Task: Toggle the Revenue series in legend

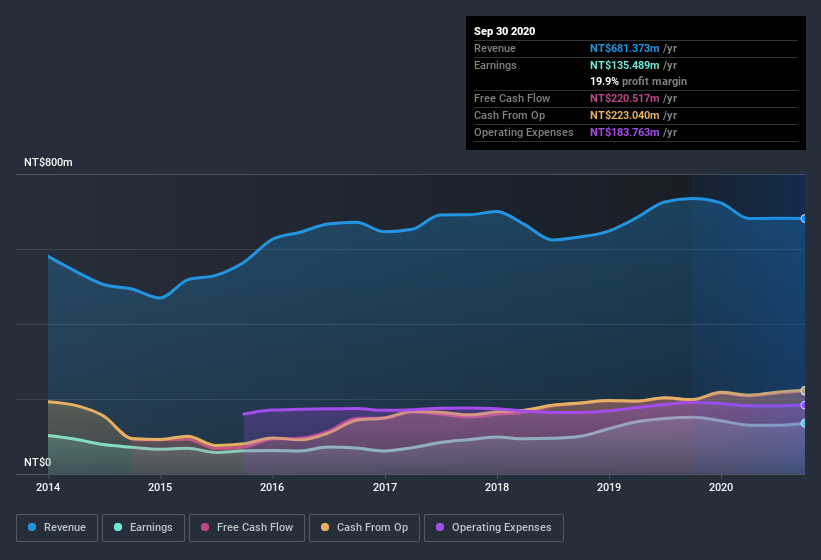Action: [57, 527]
